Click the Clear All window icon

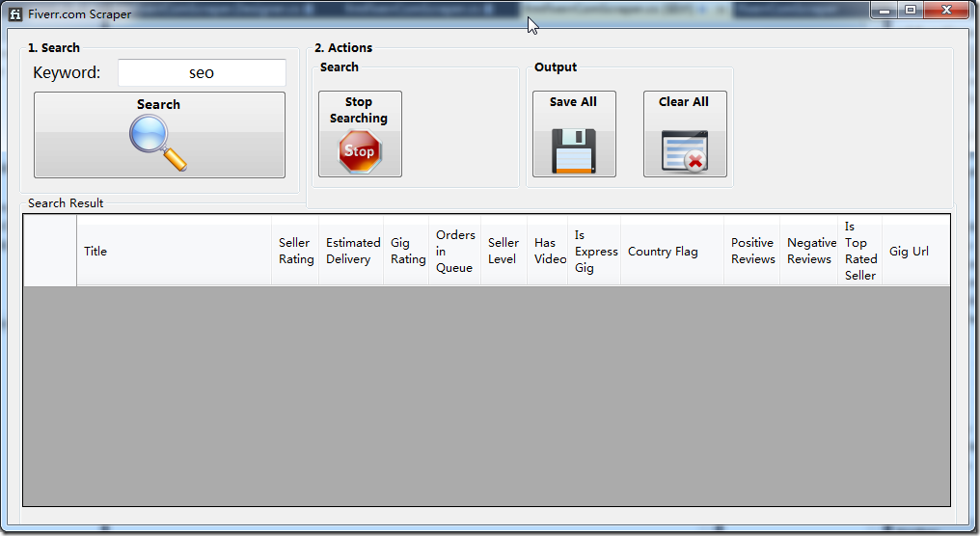point(685,151)
